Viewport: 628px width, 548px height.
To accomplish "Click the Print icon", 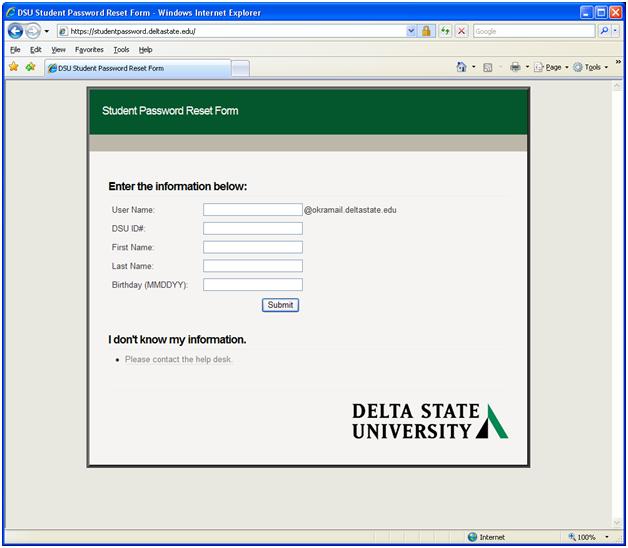I will pos(515,67).
